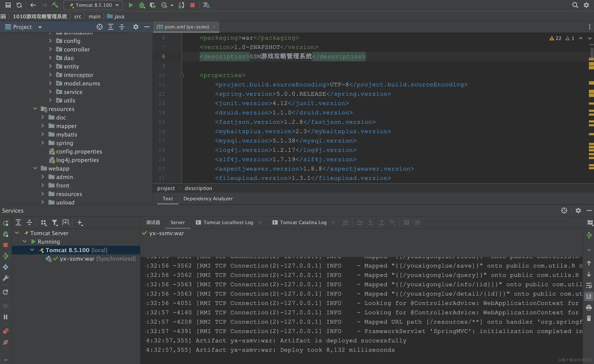This screenshot has width=594, height=364.
Task: Navigate back with the left arrow
Action: click(33, 5)
